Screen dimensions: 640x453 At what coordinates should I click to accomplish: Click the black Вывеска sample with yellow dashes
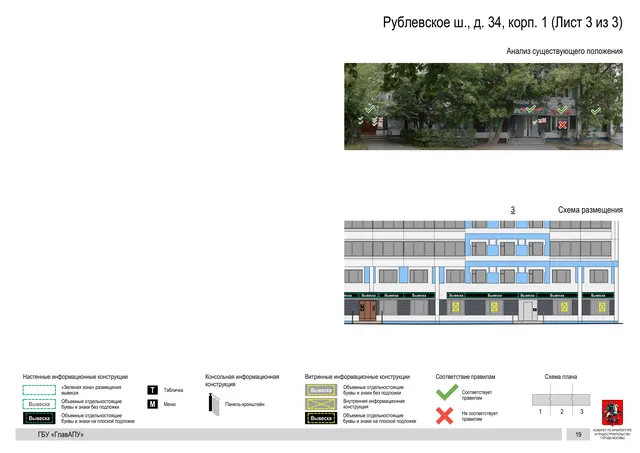pyautogui.click(x=321, y=418)
